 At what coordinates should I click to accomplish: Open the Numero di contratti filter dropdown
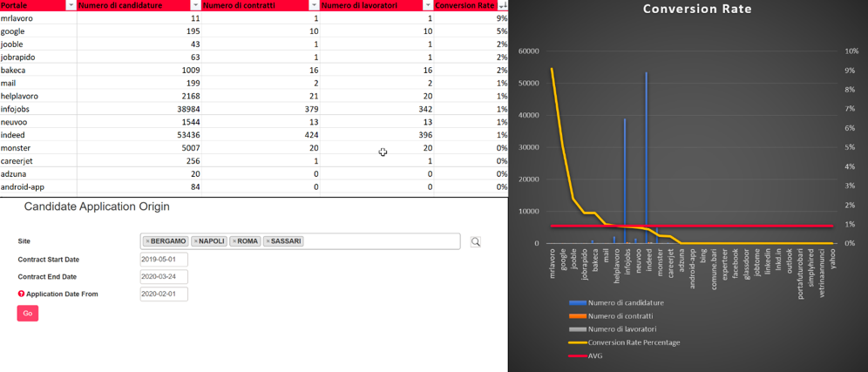click(x=315, y=5)
